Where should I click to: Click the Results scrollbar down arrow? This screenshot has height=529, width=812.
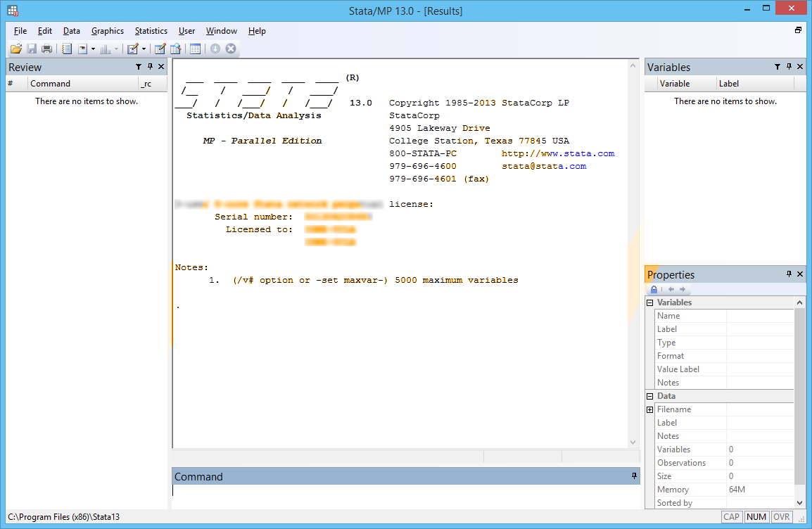coord(633,442)
